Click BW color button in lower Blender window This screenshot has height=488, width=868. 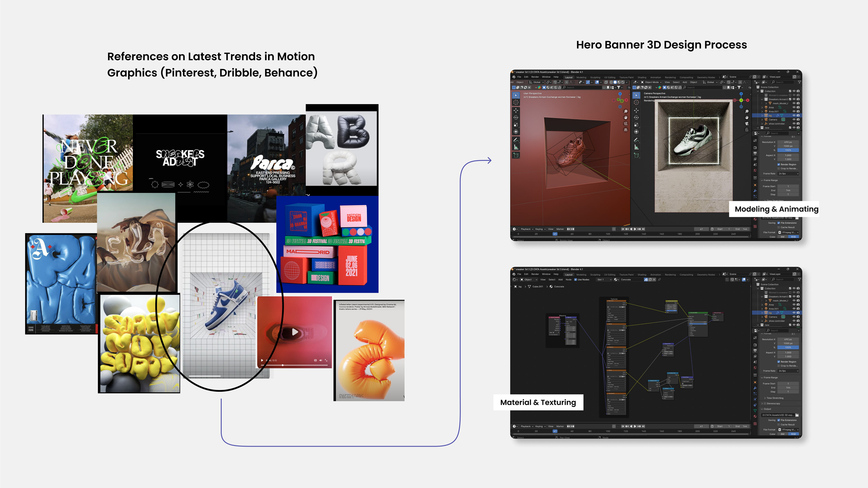[x=783, y=434]
